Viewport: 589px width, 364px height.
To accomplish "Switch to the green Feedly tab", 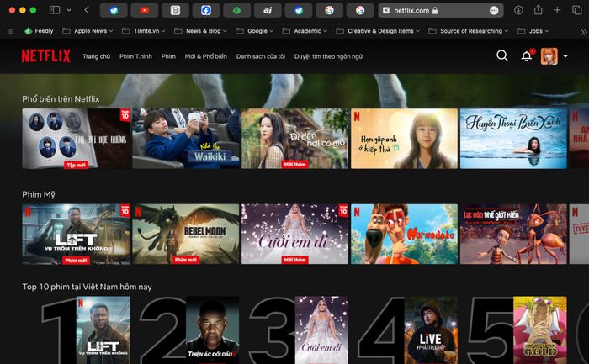I will click(236, 10).
